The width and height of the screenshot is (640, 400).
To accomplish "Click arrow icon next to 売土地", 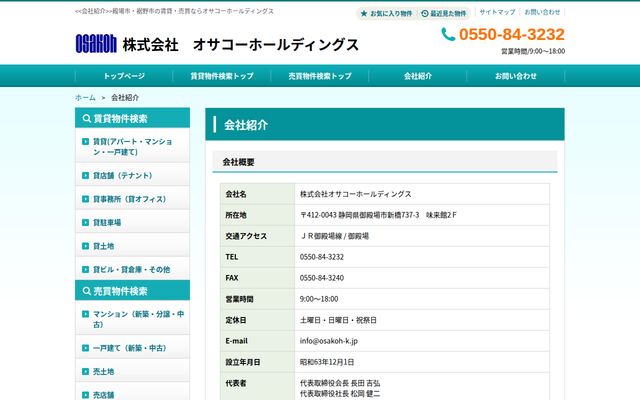I will (x=85, y=371).
